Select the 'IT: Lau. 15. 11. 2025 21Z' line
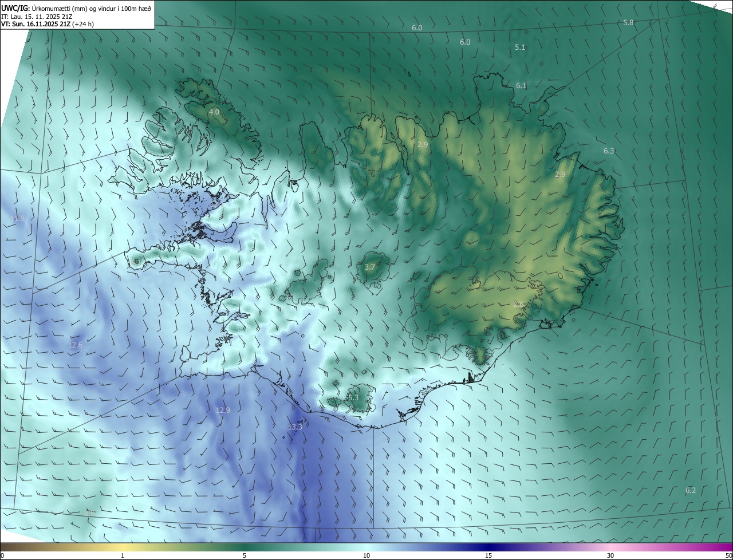Image resolution: width=733 pixels, height=560 pixels. (x=37, y=16)
